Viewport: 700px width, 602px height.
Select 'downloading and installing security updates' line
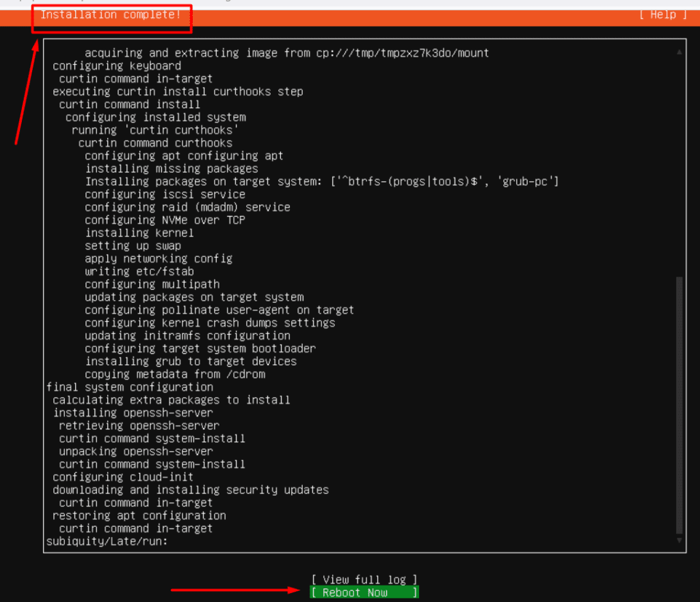[x=191, y=490]
